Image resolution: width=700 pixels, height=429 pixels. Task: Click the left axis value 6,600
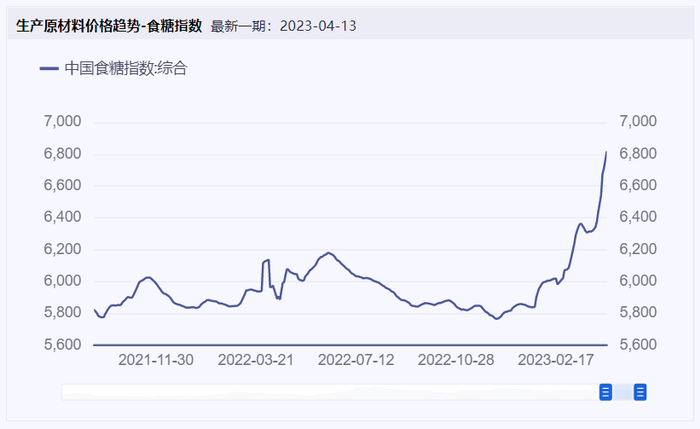pyautogui.click(x=62, y=185)
